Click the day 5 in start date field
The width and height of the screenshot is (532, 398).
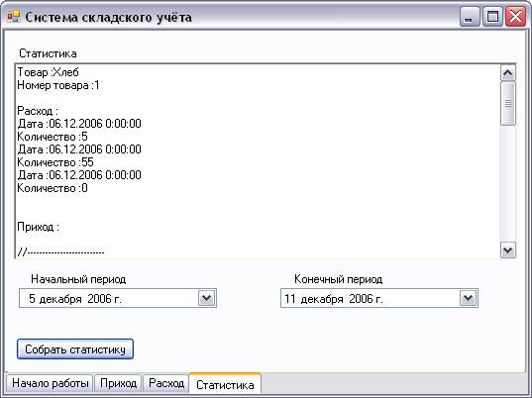click(32, 299)
